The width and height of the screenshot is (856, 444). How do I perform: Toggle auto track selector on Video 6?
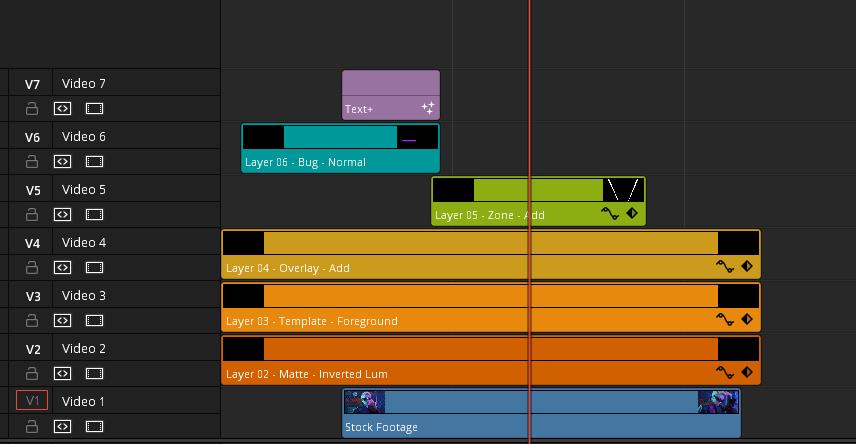62,162
